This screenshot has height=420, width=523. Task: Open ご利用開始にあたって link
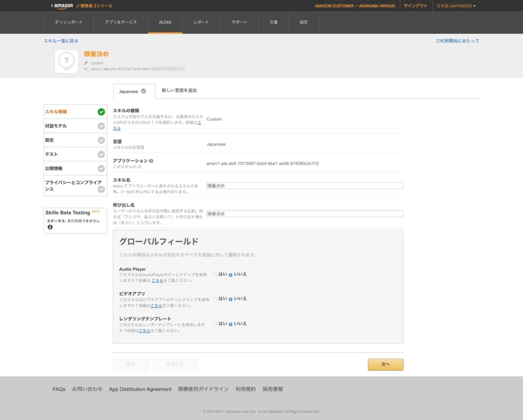(457, 41)
